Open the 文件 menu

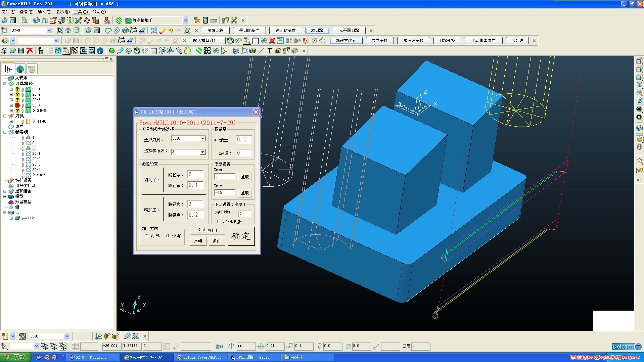click(8, 12)
